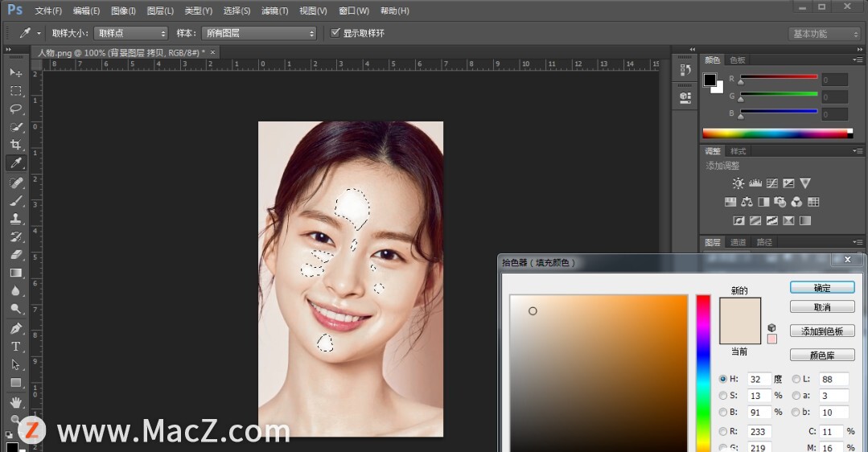The height and width of the screenshot is (452, 868).
Task: Add a Color Balance adjustment
Action: coord(747,202)
